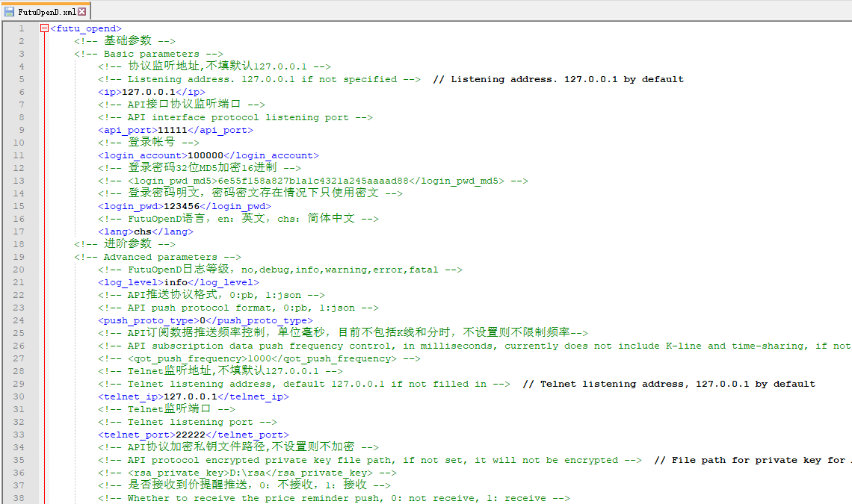Collapse the futu_opend fold marker

point(44,28)
